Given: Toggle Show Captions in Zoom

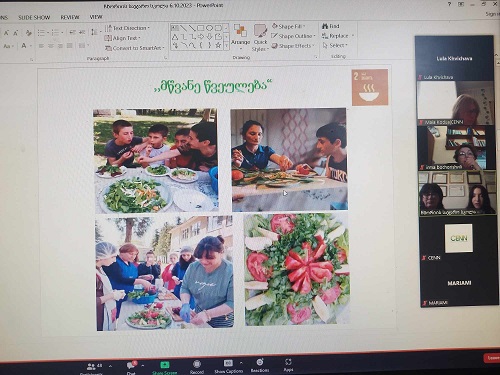Looking at the screenshot, I should [x=228, y=366].
